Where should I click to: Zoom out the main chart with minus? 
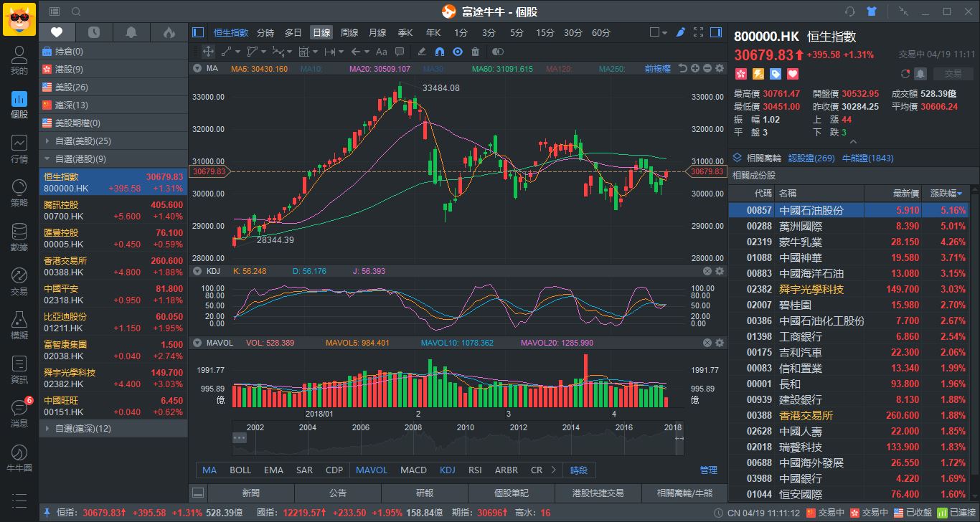click(707, 69)
